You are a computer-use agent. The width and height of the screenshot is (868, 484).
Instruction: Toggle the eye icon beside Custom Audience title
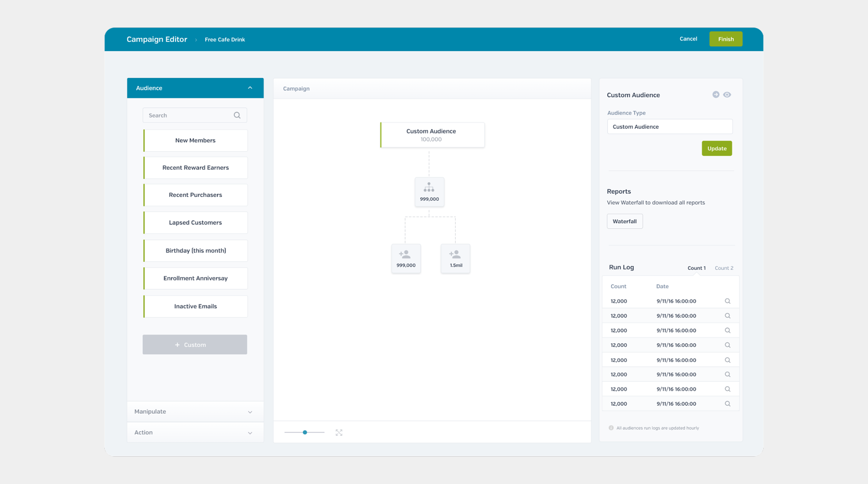click(727, 95)
